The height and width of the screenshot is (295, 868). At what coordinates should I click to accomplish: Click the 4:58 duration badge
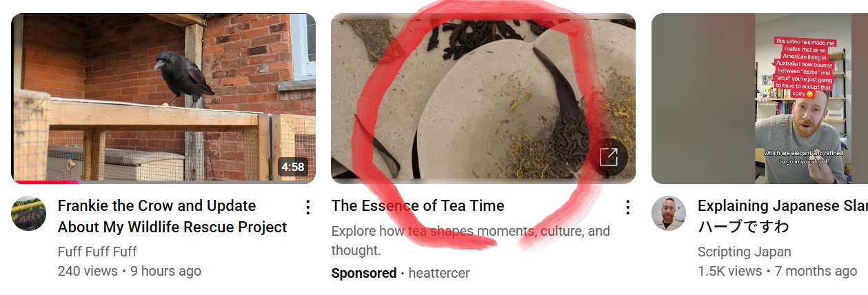pyautogui.click(x=293, y=167)
